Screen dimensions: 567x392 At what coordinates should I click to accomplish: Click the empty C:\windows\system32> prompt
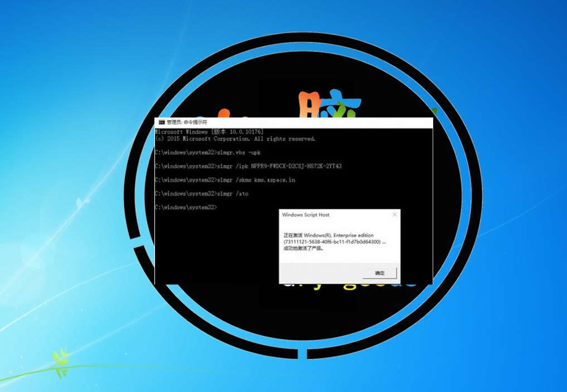click(186, 207)
